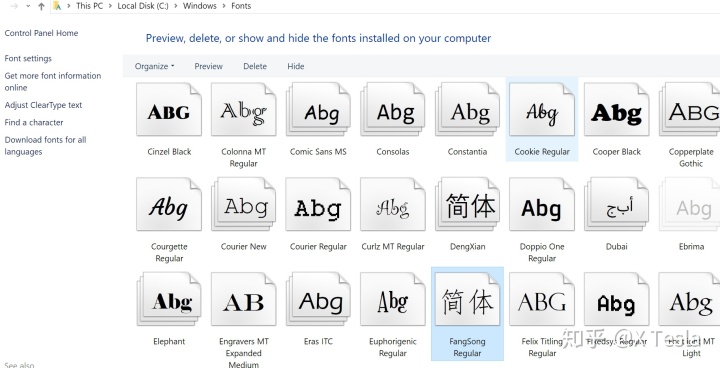Click the Hide toolbar button
Viewport: 720px width, 368px height.
tap(296, 66)
